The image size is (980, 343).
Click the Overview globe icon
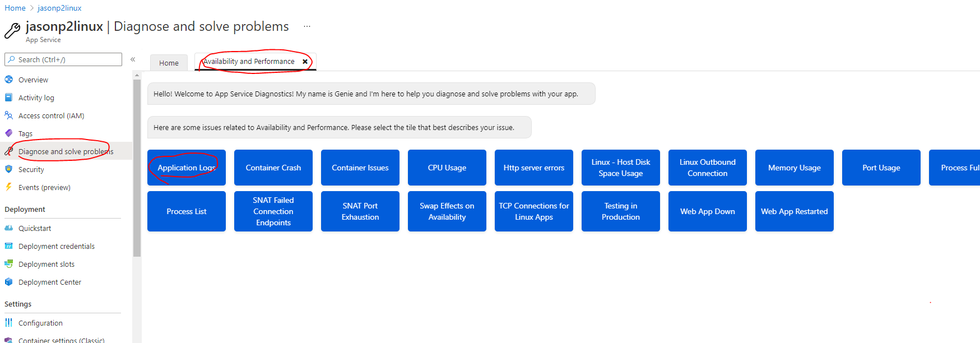pos(8,80)
